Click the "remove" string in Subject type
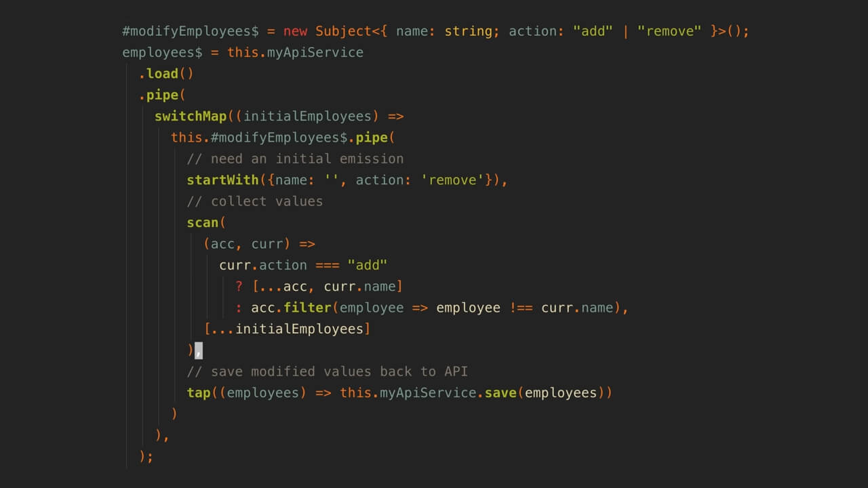Image resolution: width=868 pixels, height=488 pixels. 669,31
